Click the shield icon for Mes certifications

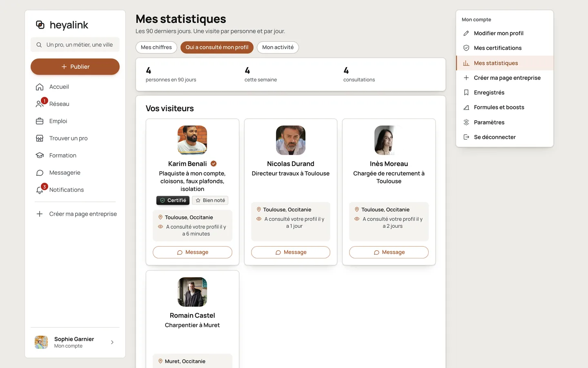[x=466, y=48]
